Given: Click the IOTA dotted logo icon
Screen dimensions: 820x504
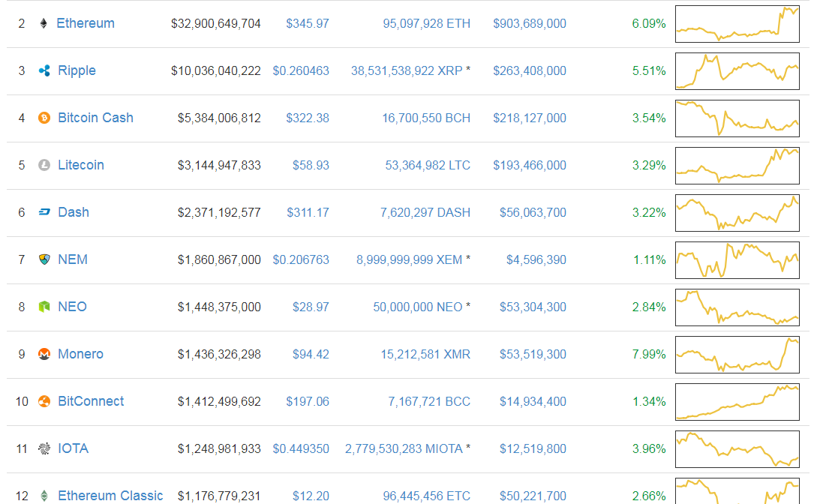Looking at the screenshot, I should pos(44,448).
